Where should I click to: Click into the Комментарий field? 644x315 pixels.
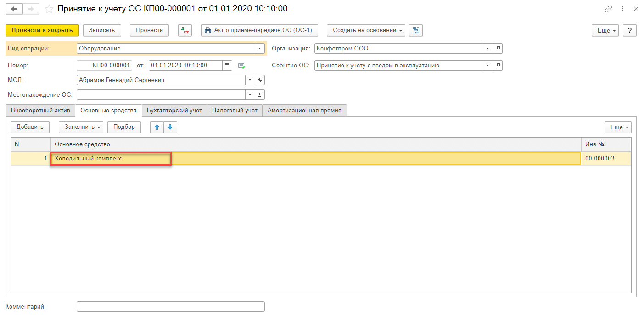170,306
